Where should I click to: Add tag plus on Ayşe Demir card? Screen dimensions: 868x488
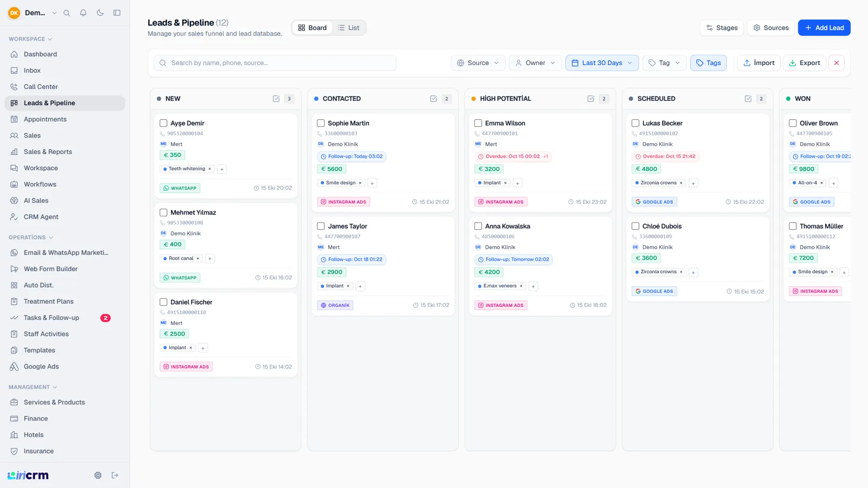click(x=222, y=169)
